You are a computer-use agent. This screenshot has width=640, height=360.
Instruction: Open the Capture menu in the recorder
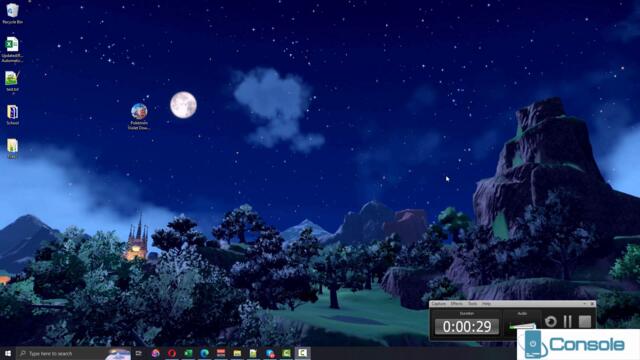439,304
